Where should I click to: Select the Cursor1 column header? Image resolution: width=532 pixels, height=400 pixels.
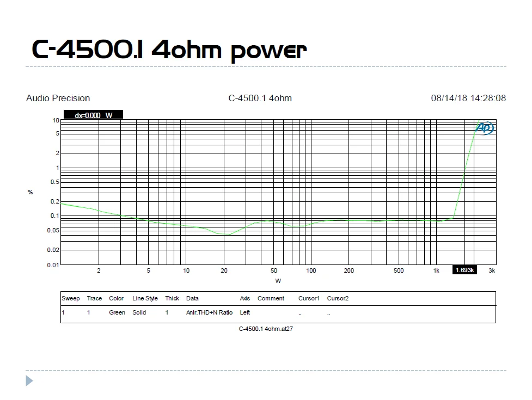pyautogui.click(x=309, y=298)
